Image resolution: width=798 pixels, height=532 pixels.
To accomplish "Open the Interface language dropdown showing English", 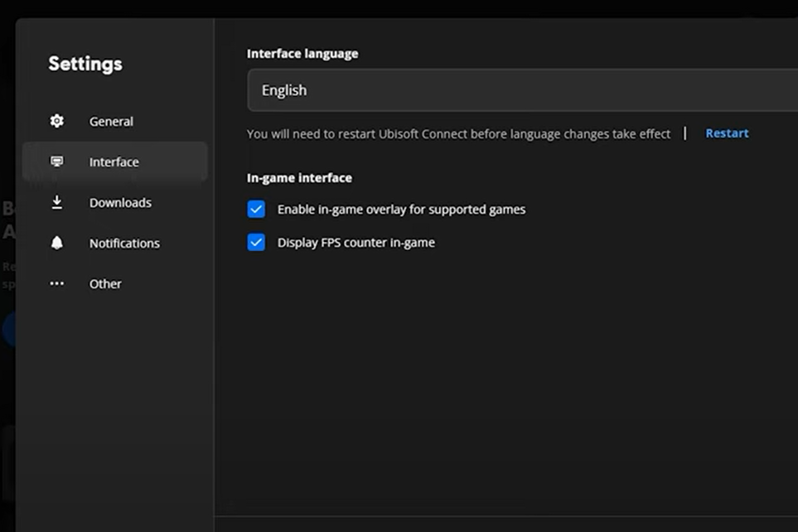I will [522, 90].
